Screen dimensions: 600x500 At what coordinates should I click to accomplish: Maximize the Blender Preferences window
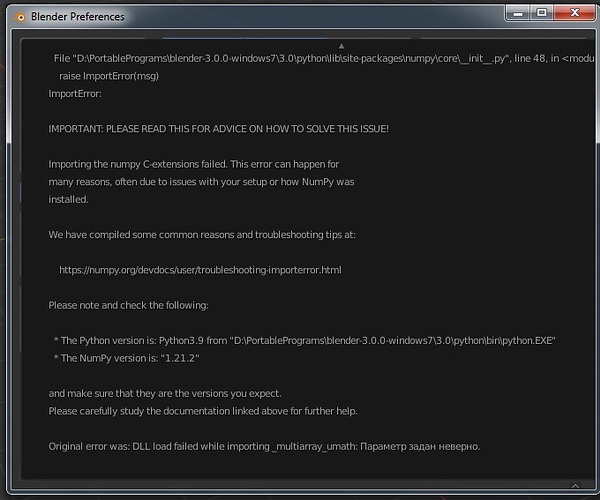tap(541, 13)
